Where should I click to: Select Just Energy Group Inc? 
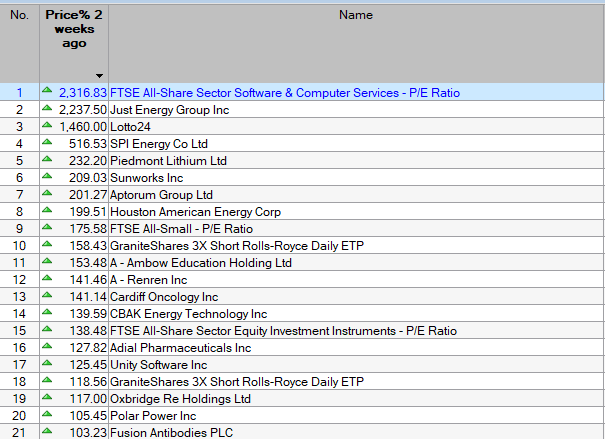coord(169,110)
